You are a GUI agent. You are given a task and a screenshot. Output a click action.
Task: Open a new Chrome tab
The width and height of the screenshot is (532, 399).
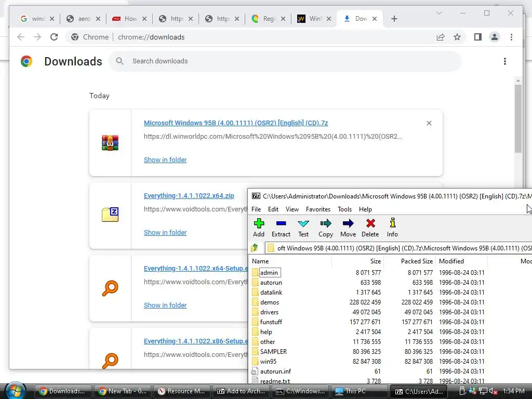pos(394,19)
